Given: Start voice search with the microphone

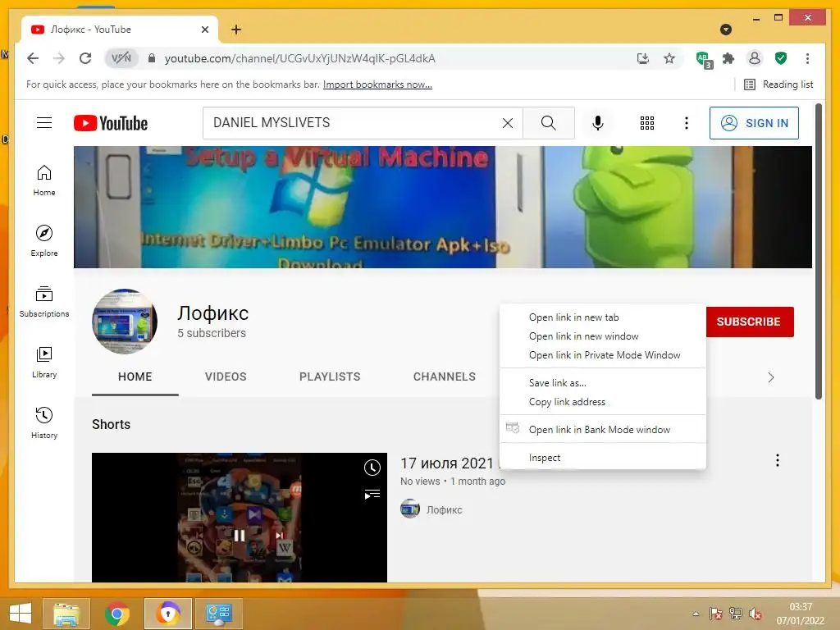Looking at the screenshot, I should [x=598, y=123].
